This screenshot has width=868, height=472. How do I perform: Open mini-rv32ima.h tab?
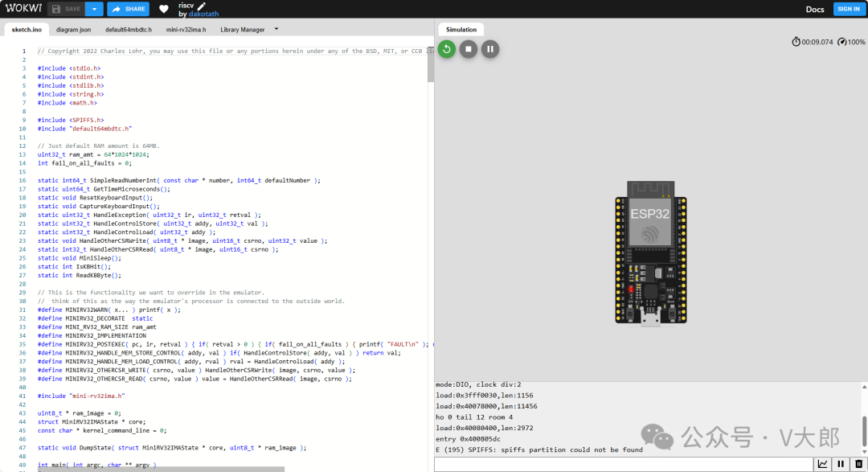pyautogui.click(x=186, y=30)
